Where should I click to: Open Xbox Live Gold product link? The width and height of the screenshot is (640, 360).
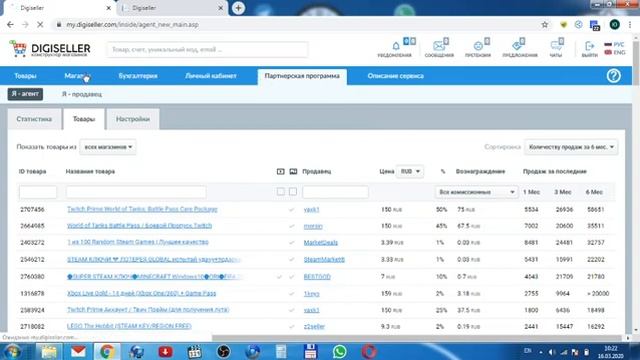pos(141,293)
